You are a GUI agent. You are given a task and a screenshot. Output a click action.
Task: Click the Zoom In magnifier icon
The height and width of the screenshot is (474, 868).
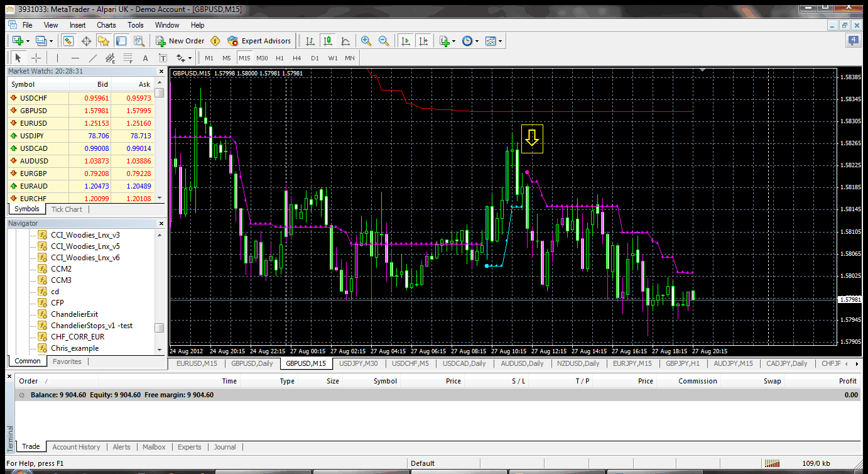366,41
